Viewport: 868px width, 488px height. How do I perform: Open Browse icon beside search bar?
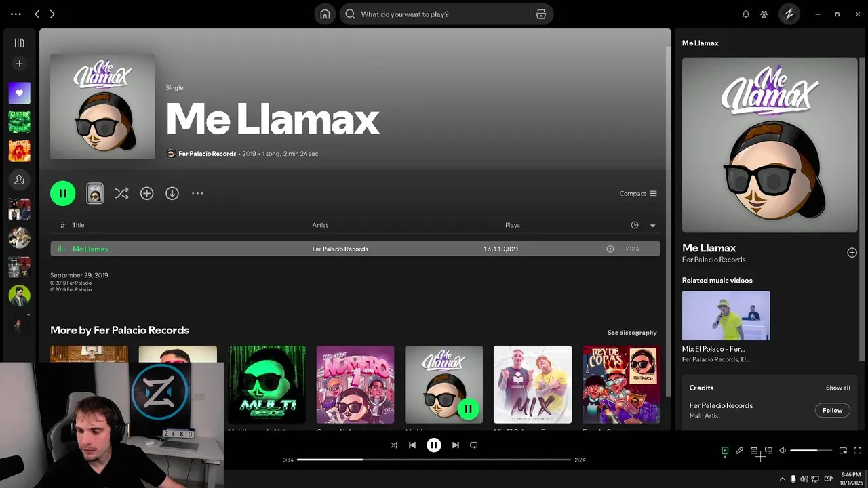(540, 14)
